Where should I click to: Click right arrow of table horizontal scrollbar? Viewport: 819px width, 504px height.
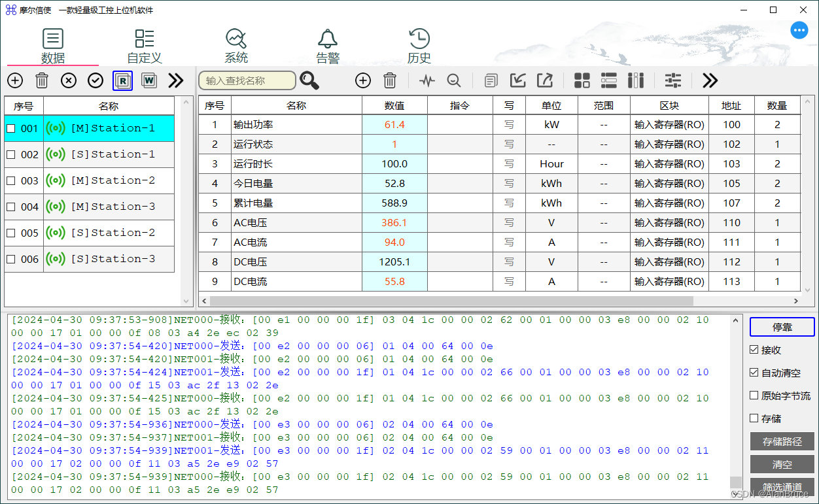click(x=795, y=301)
